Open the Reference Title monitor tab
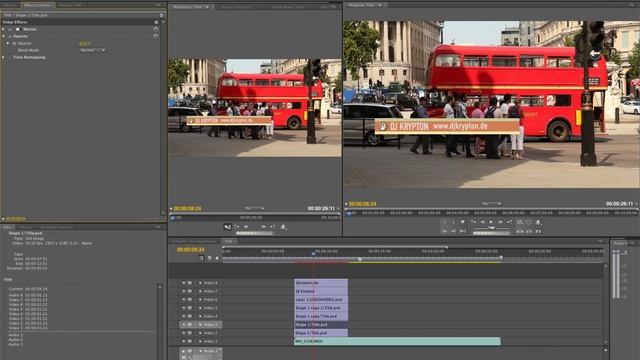The width and height of the screenshot is (640, 360). pos(191,7)
